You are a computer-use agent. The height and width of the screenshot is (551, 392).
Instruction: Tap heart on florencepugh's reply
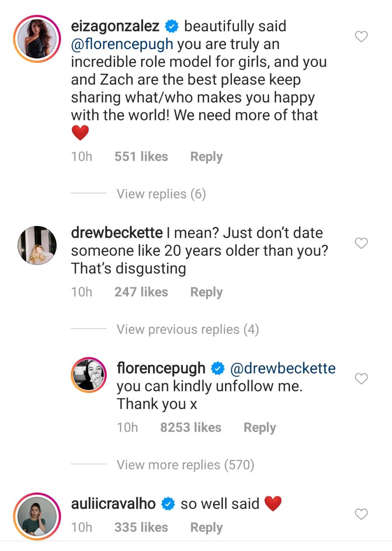pyautogui.click(x=361, y=379)
